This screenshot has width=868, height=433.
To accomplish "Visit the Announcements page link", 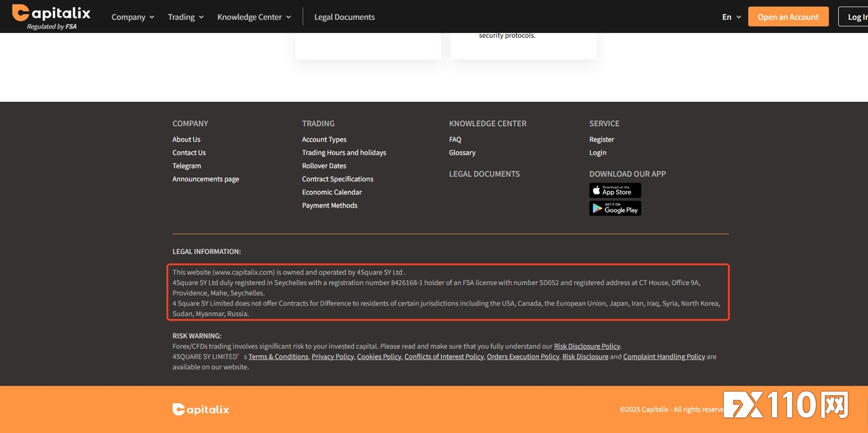I will 206,179.
